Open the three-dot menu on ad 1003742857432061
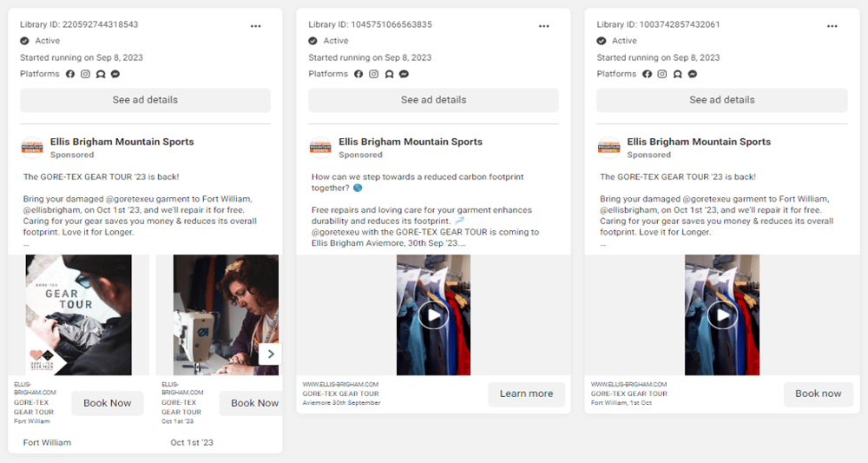 point(832,26)
